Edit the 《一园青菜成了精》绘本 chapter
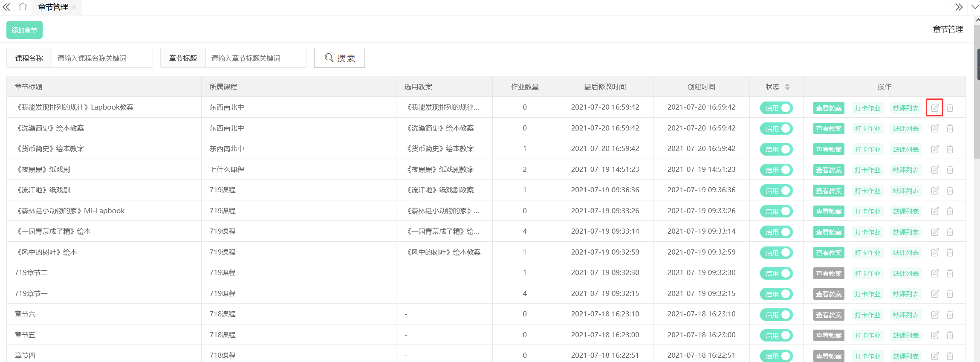The image size is (980, 362). (x=935, y=232)
